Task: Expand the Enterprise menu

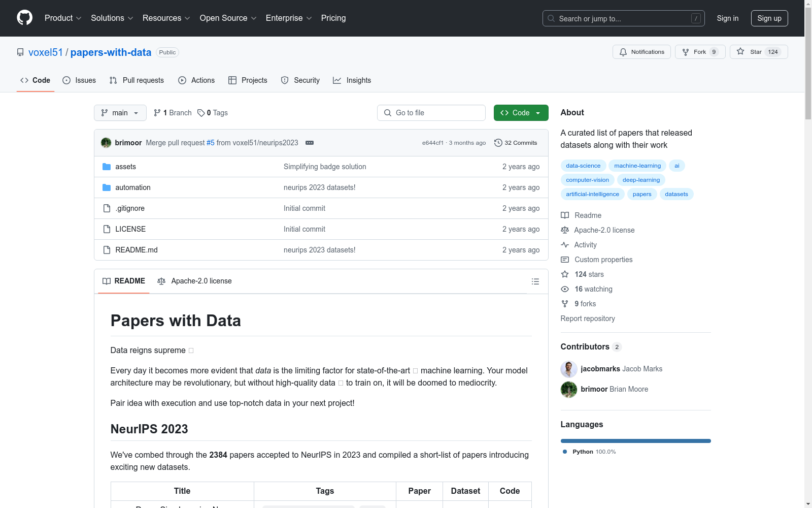Action: [x=289, y=18]
